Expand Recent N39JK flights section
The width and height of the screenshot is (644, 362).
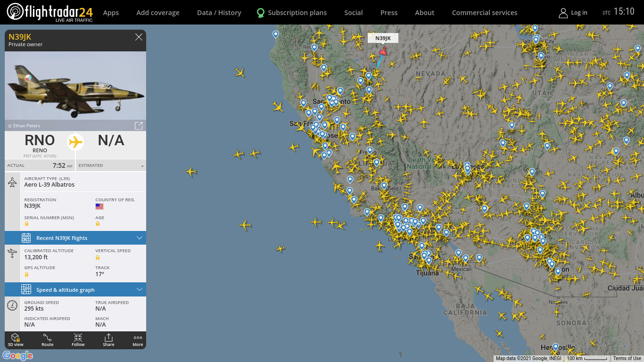tap(75, 238)
